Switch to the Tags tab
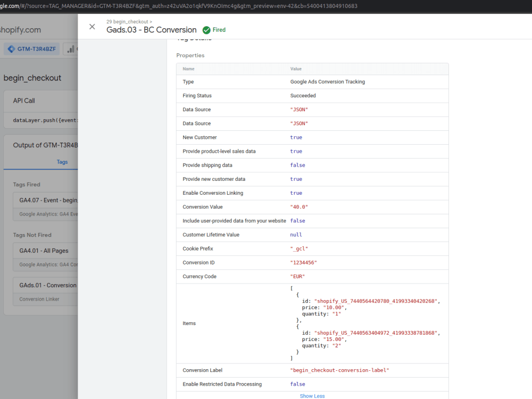 (x=62, y=162)
